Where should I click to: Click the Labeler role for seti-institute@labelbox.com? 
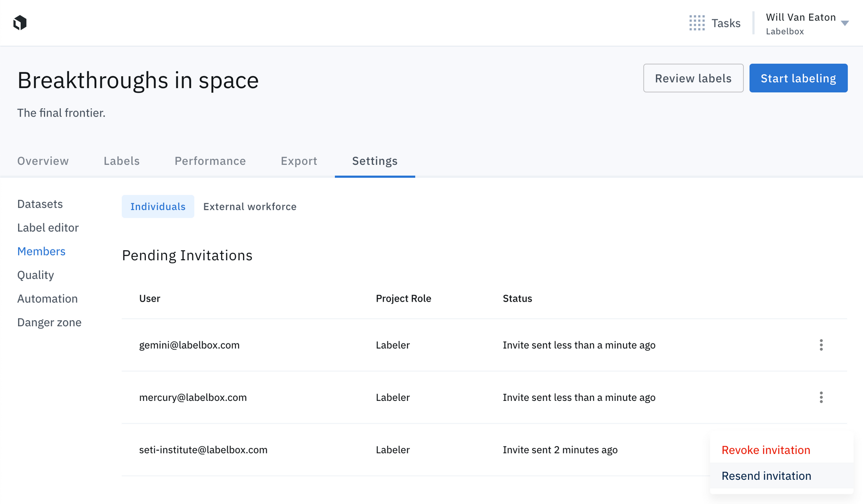point(393,450)
